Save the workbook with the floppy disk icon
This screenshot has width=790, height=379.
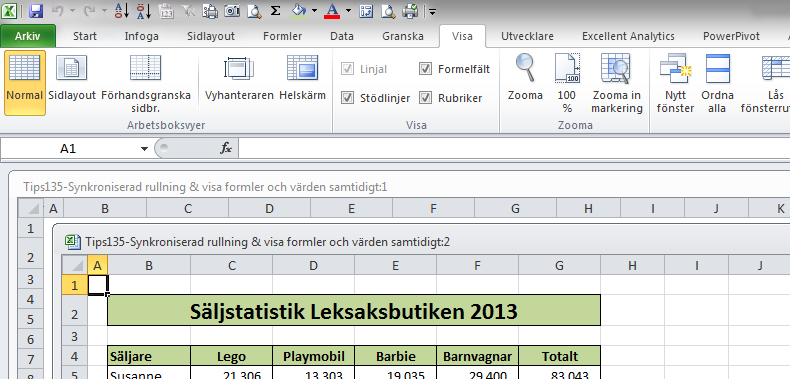35,11
